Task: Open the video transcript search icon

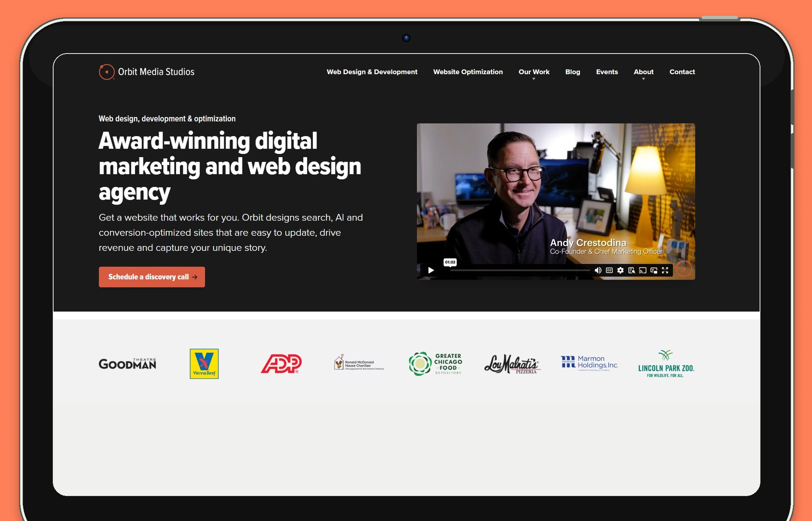Action: (x=631, y=270)
